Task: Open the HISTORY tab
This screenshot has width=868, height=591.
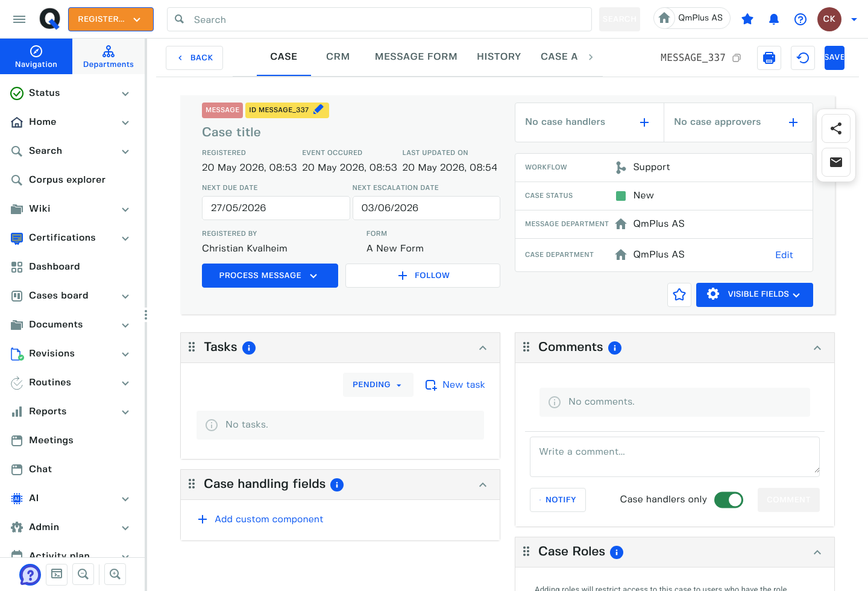Action: pyautogui.click(x=498, y=57)
